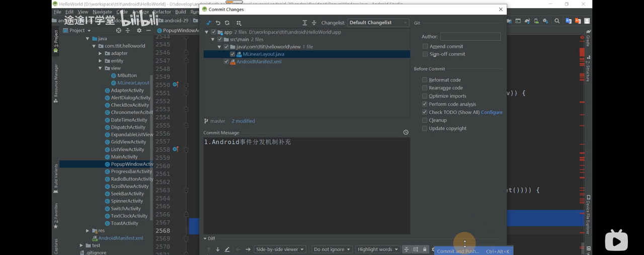Open the Default Changelist dropdown
The image size is (644, 255).
[x=378, y=23]
